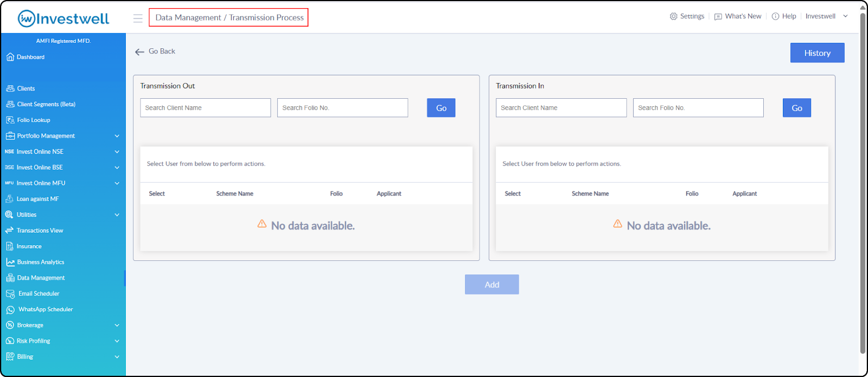Toggle the hamburger menu icon
Viewport: 868px width, 377px height.
138,18
